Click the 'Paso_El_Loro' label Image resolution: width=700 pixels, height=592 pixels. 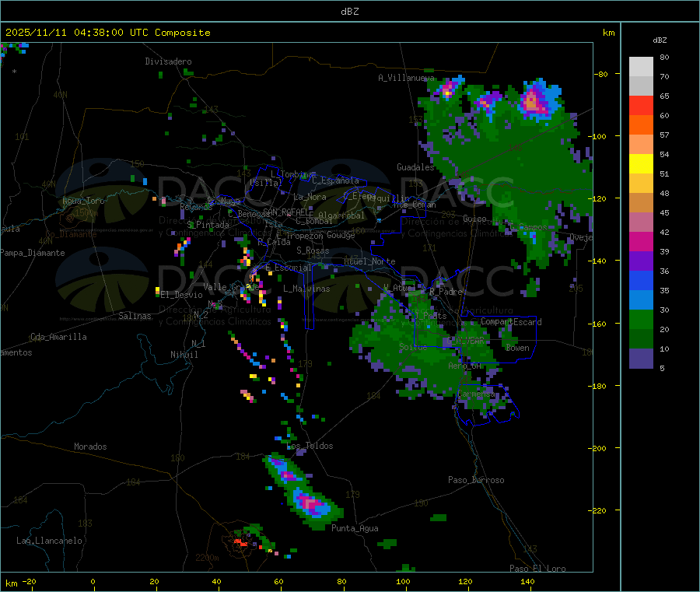[538, 569]
